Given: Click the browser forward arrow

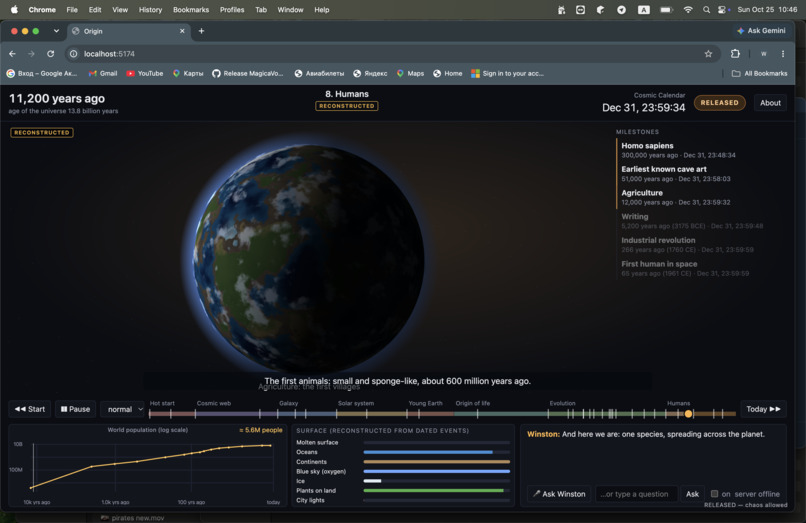Looking at the screenshot, I should (31, 53).
